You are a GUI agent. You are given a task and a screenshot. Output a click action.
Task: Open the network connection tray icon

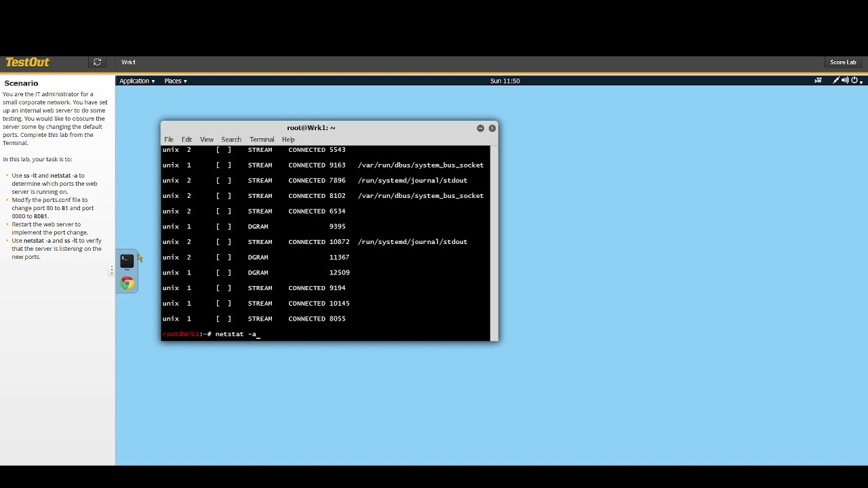pyautogui.click(x=836, y=81)
